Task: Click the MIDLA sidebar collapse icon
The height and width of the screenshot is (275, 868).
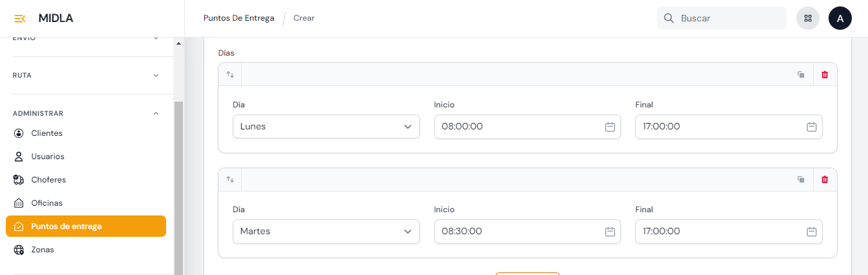Action: [x=20, y=18]
